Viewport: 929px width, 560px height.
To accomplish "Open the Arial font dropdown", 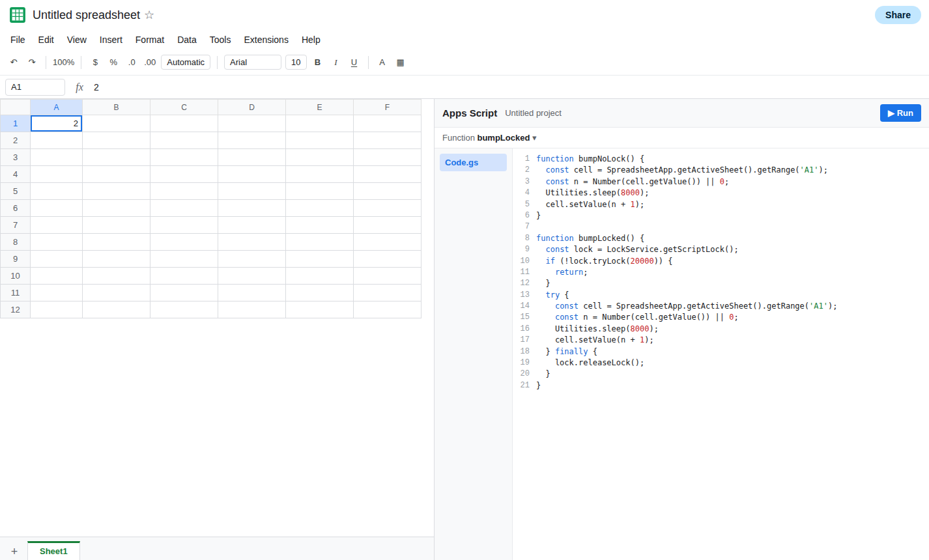I will pyautogui.click(x=253, y=63).
